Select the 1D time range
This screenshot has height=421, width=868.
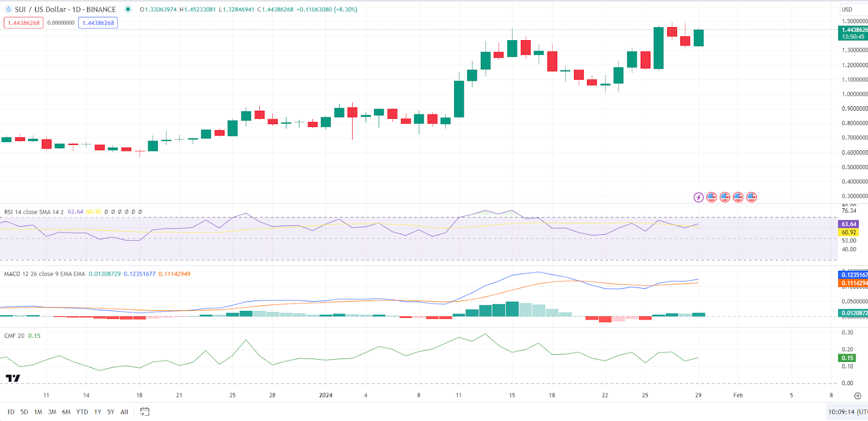pyautogui.click(x=11, y=412)
